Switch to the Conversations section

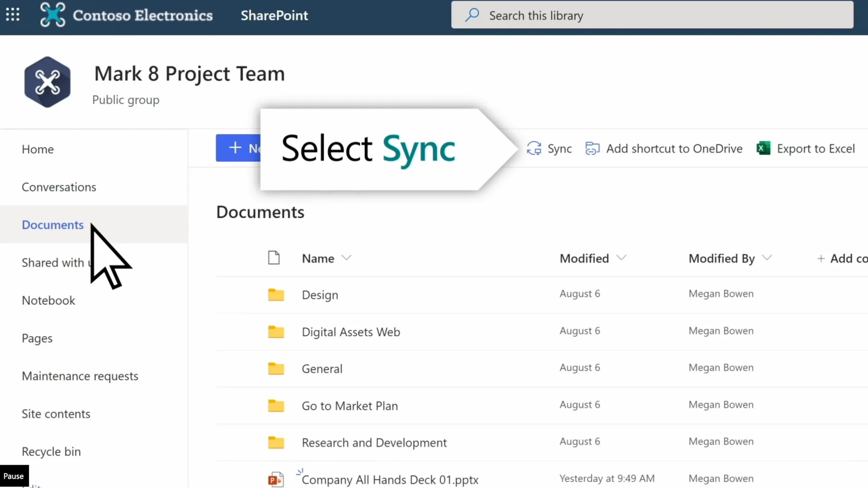(59, 187)
